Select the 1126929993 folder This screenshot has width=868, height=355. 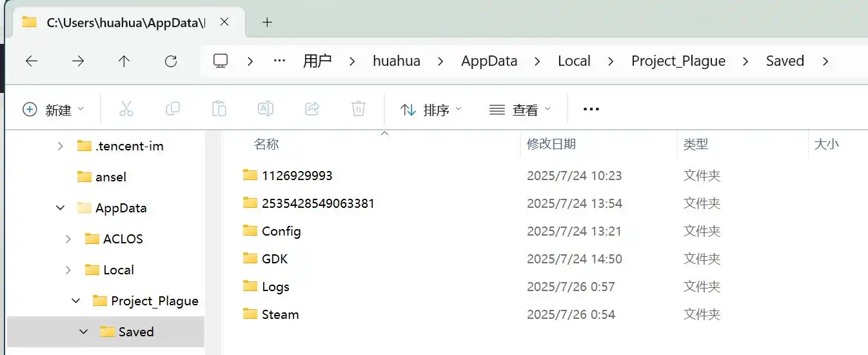[x=297, y=175]
